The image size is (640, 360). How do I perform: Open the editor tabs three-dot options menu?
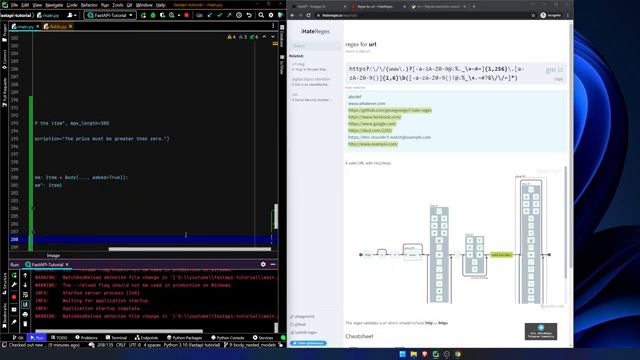[273, 26]
